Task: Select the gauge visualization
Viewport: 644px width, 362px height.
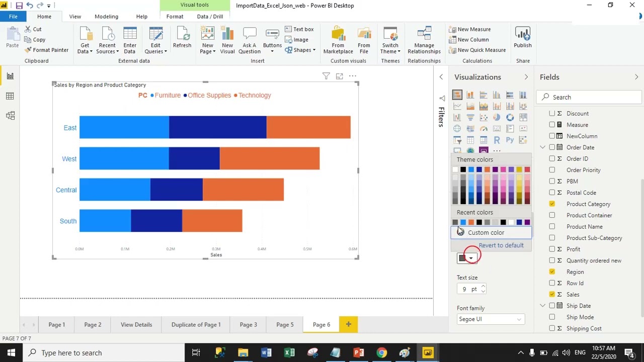Action: pos(484,129)
